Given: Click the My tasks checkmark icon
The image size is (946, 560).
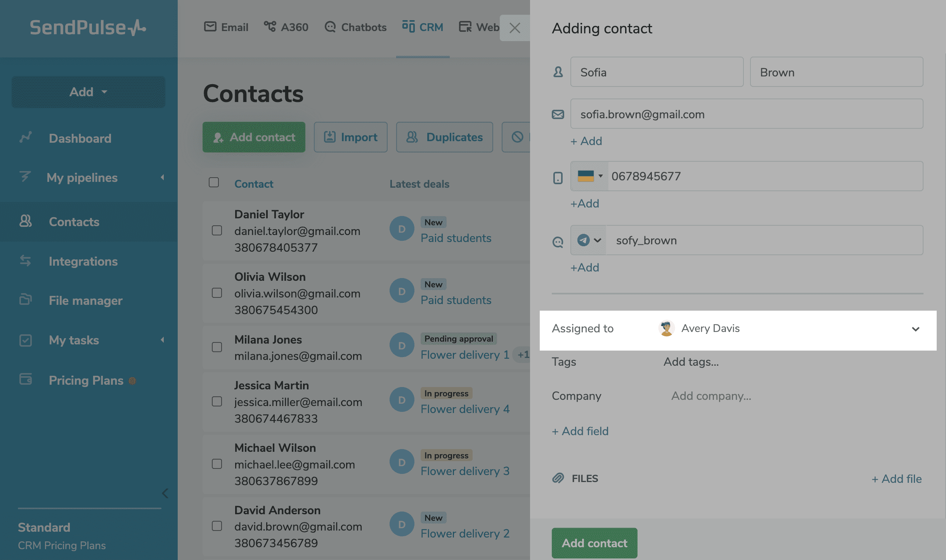Looking at the screenshot, I should 26,340.
